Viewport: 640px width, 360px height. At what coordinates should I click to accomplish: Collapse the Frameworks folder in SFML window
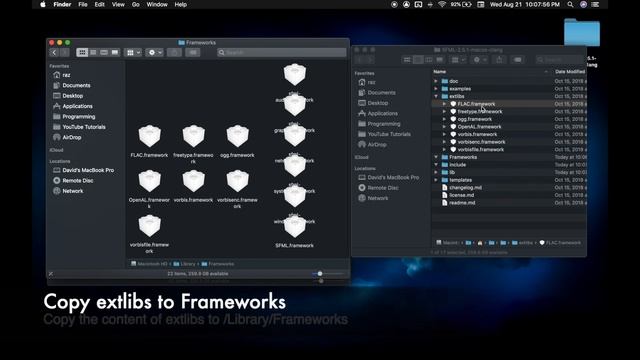coord(436,157)
